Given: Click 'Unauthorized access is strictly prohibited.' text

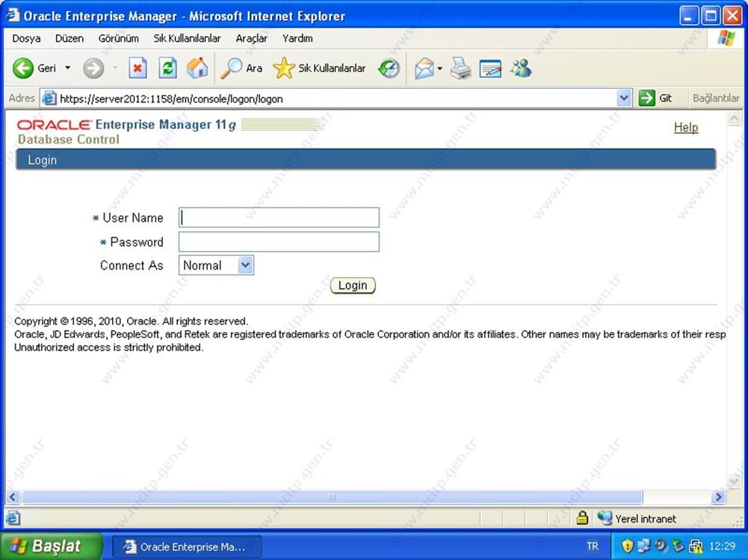Looking at the screenshot, I should (109, 347).
